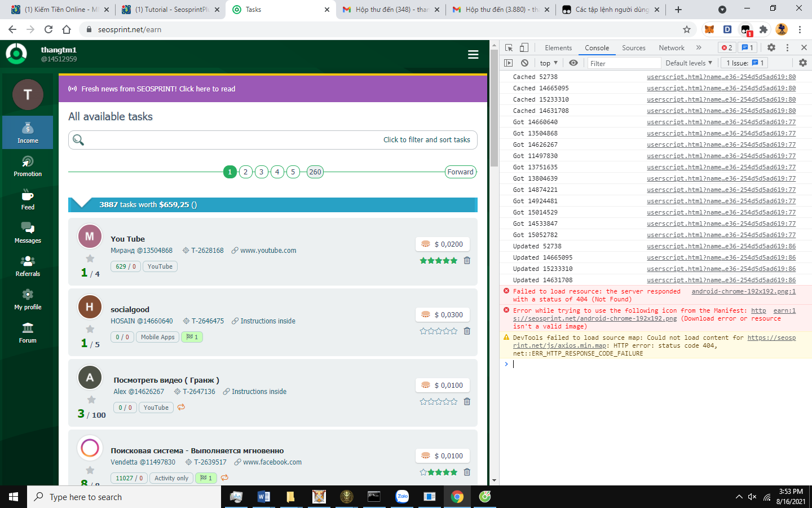Open the Extensions puzzle menu

[764, 29]
